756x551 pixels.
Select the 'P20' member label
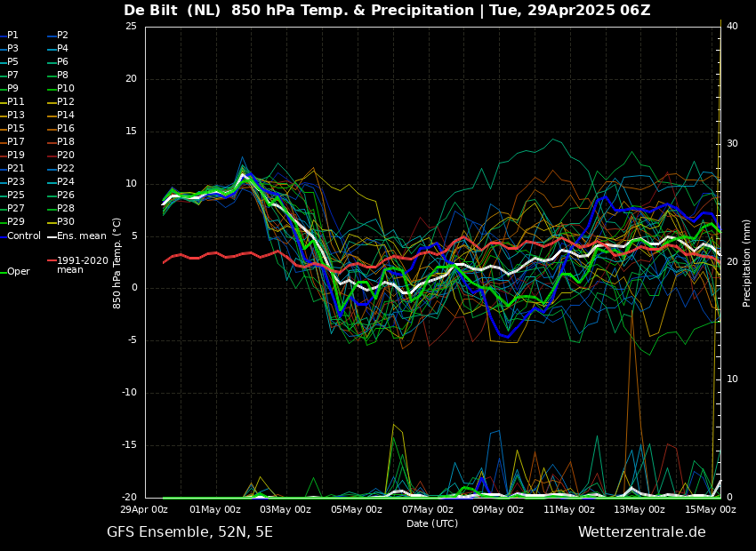click(x=66, y=156)
